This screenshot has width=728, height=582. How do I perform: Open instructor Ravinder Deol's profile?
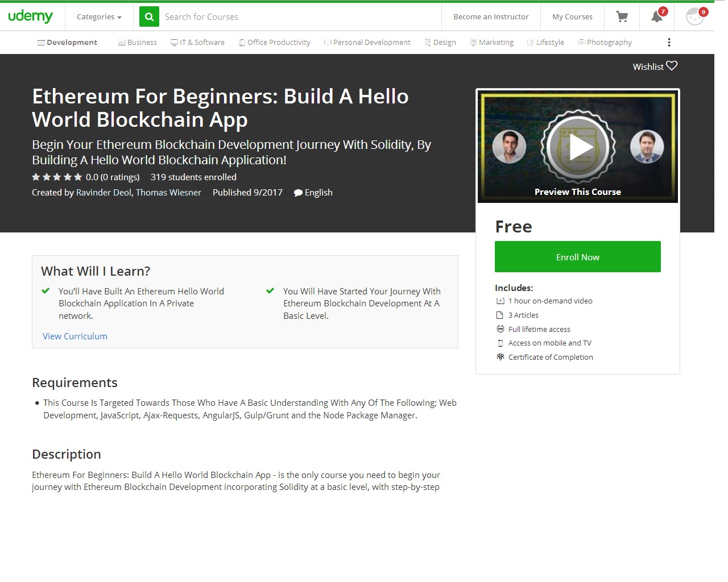tap(104, 193)
